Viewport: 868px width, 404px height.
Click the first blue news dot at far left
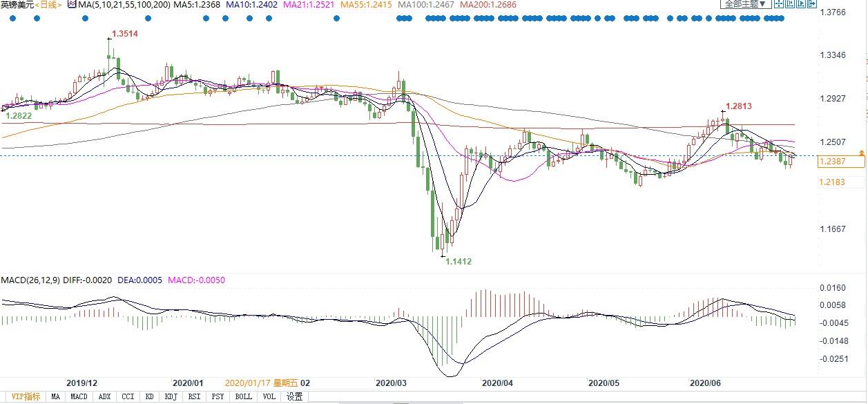[12, 18]
